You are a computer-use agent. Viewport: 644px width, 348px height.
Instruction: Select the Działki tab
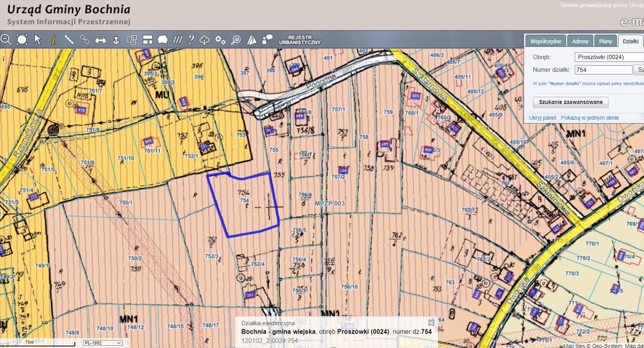630,41
